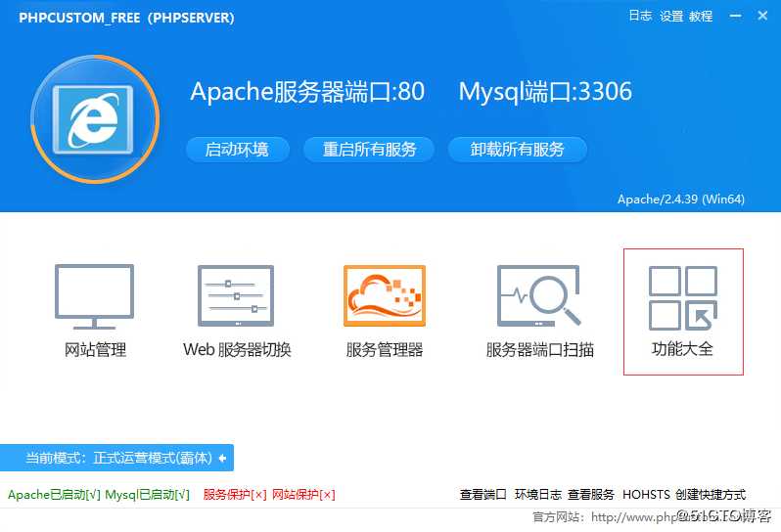Viewport: 781px width, 532px height.
Task: Open the 日志 menu item
Action: pyautogui.click(x=640, y=16)
